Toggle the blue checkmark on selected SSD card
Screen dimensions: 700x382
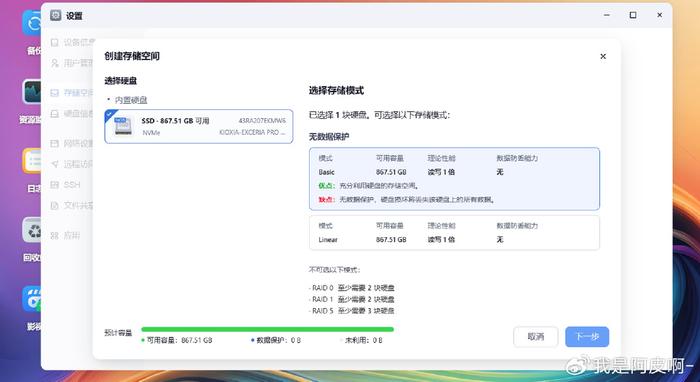[109, 114]
